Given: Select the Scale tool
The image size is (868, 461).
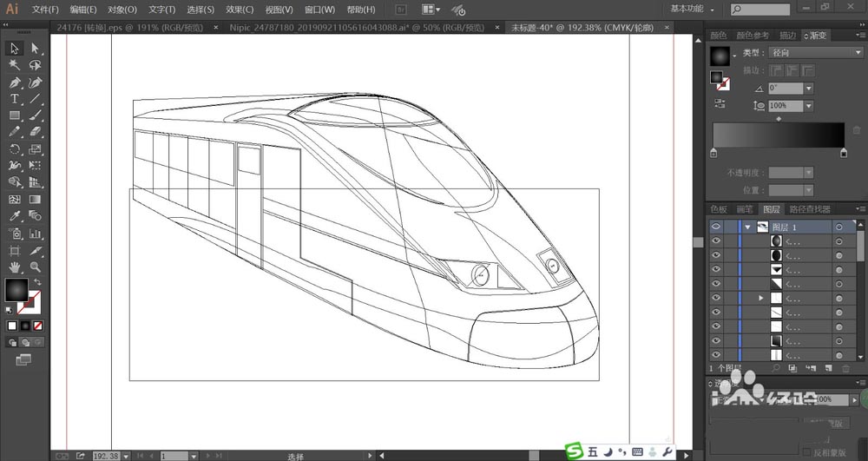Looking at the screenshot, I should tap(36, 148).
